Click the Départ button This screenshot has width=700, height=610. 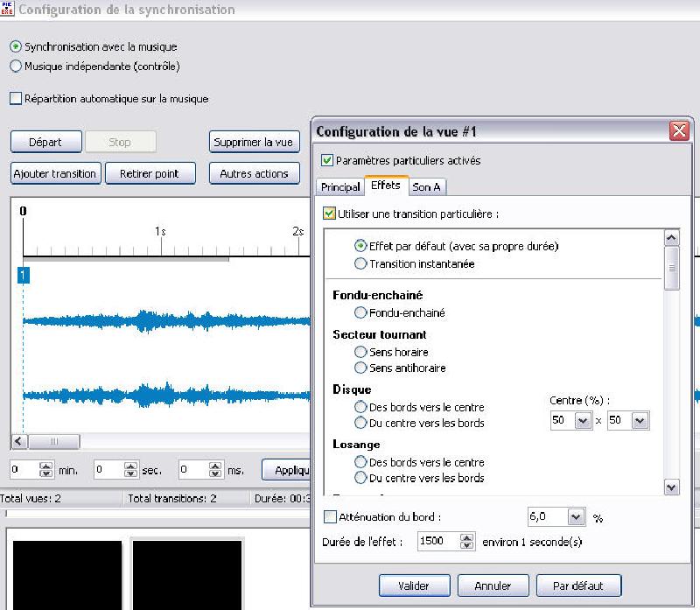click(x=46, y=142)
